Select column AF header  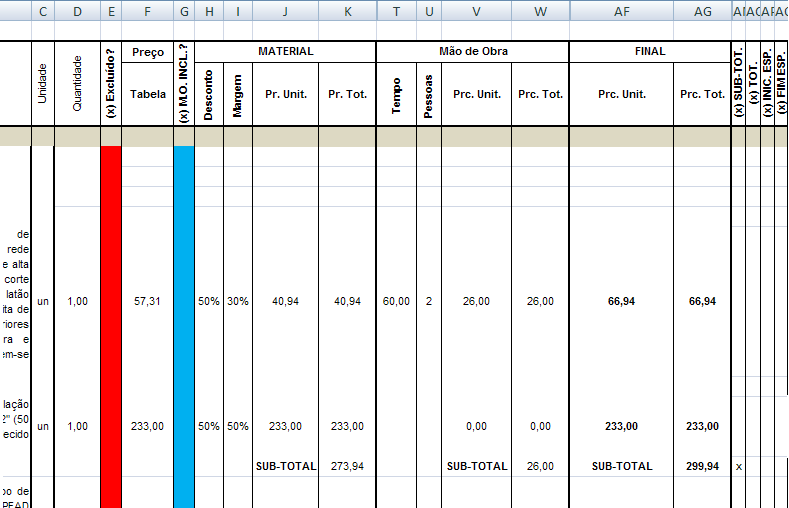(x=621, y=11)
